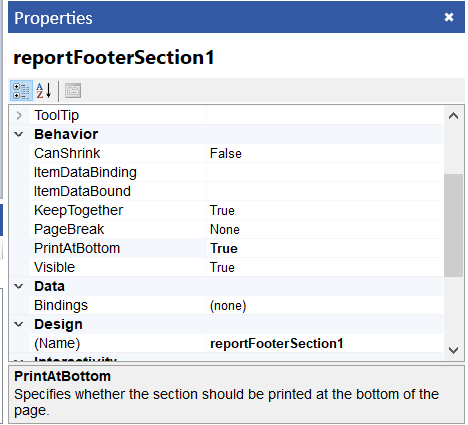Close the Properties panel
Image resolution: width=468 pixels, height=425 pixels.
(449, 17)
